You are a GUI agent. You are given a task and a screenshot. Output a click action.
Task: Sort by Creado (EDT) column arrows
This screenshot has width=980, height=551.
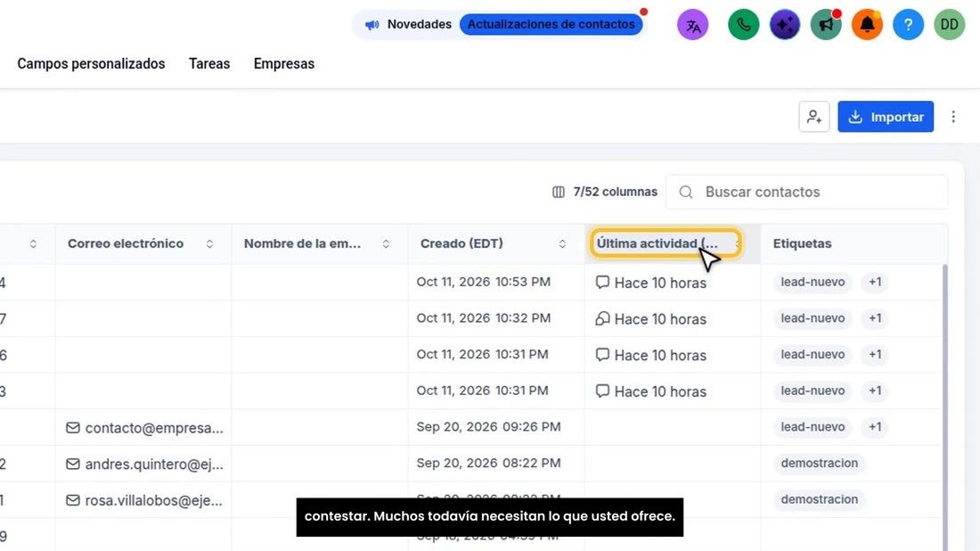point(562,244)
